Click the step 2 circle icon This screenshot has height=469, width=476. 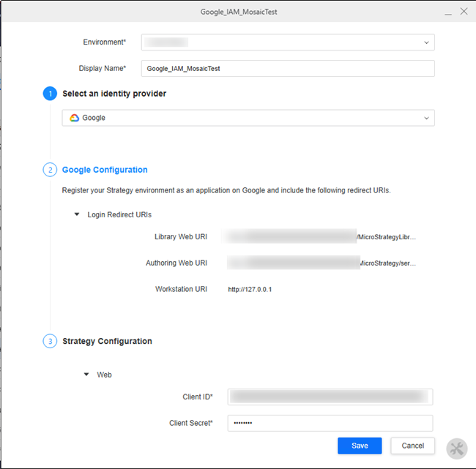tap(50, 170)
